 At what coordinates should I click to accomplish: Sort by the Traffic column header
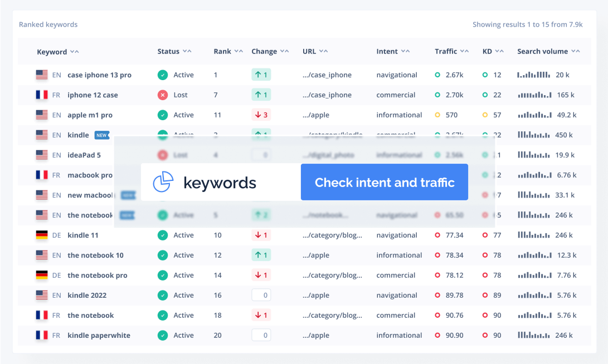click(451, 51)
